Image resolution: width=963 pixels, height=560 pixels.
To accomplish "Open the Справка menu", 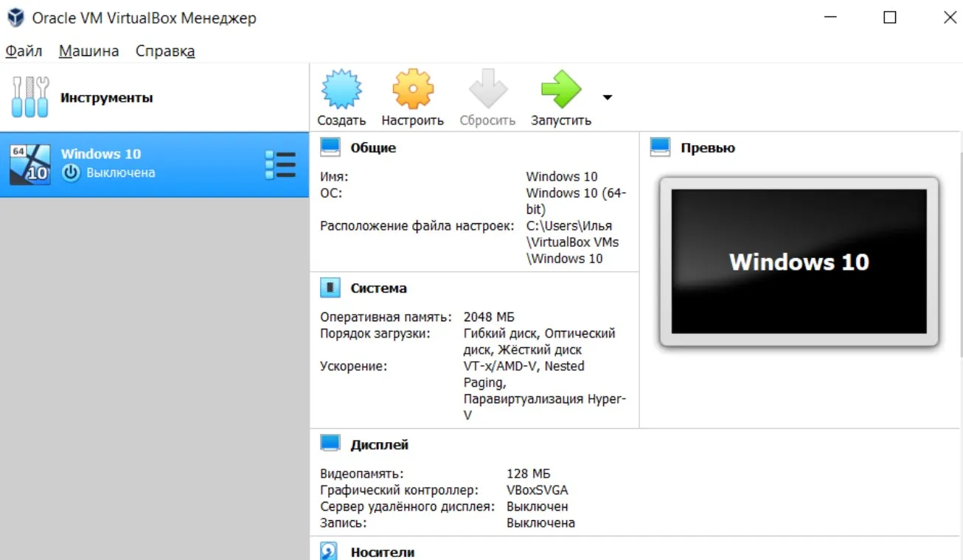I will [165, 51].
